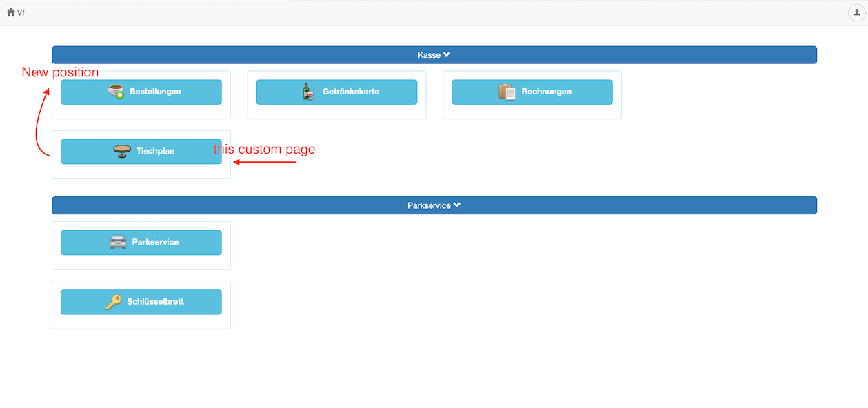Click the coffee cup icon on Bestellungen
The image size is (868, 408).
(116, 92)
